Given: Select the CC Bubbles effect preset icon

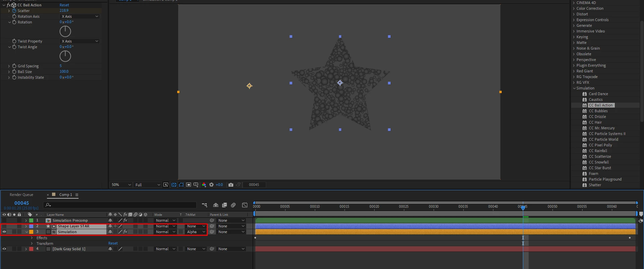Looking at the screenshot, I should click(x=585, y=111).
